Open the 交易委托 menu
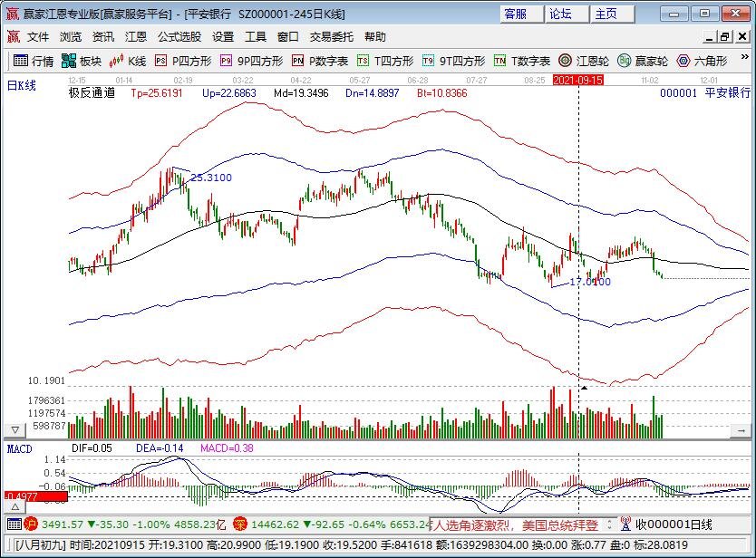The image size is (756, 558). tap(332, 37)
